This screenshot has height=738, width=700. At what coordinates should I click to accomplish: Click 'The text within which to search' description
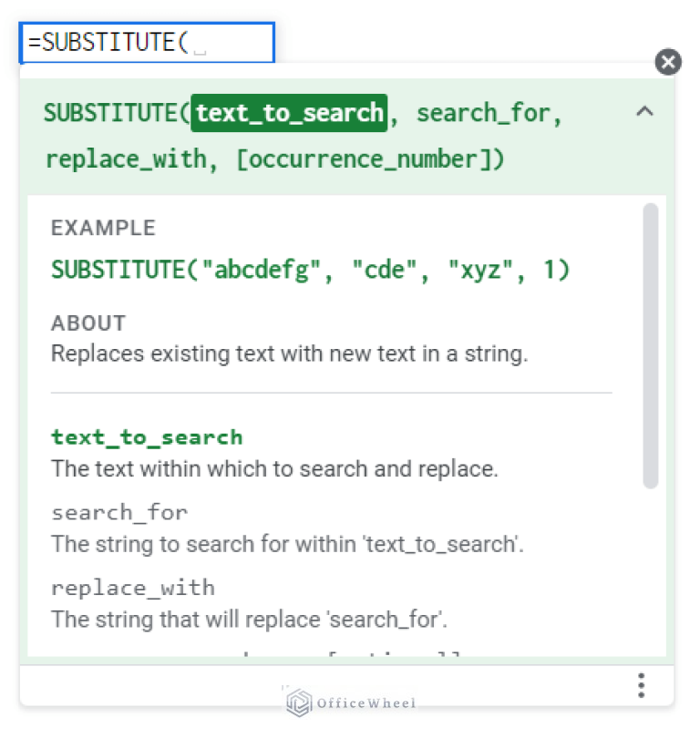274,469
